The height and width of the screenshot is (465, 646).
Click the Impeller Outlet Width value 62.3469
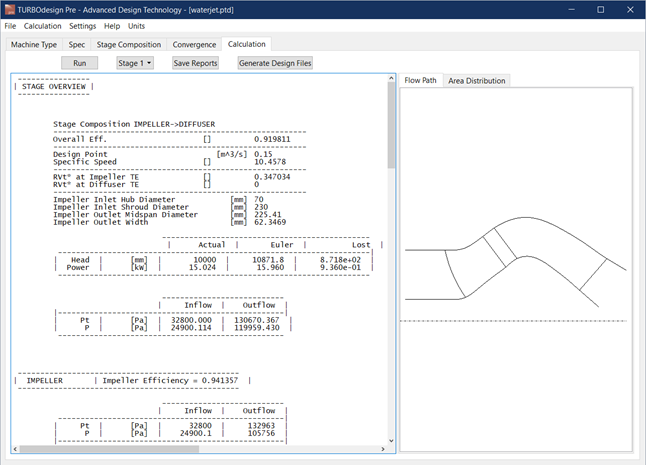pos(270,222)
